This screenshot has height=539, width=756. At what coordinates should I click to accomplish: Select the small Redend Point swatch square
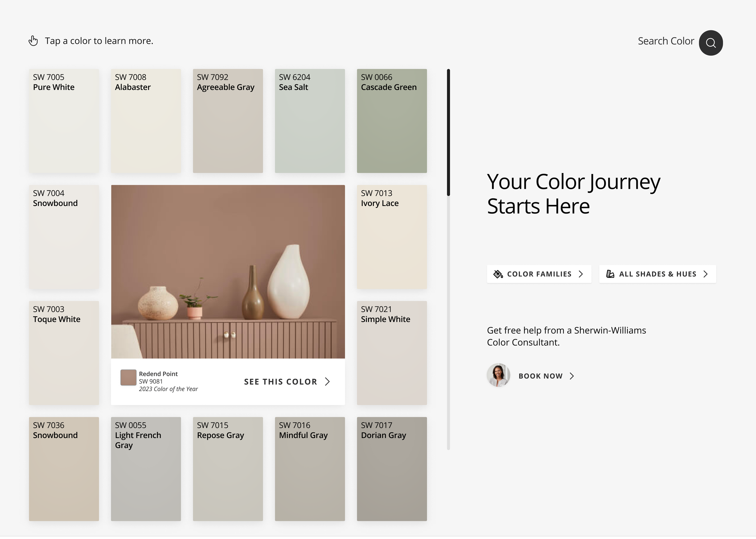[129, 378]
